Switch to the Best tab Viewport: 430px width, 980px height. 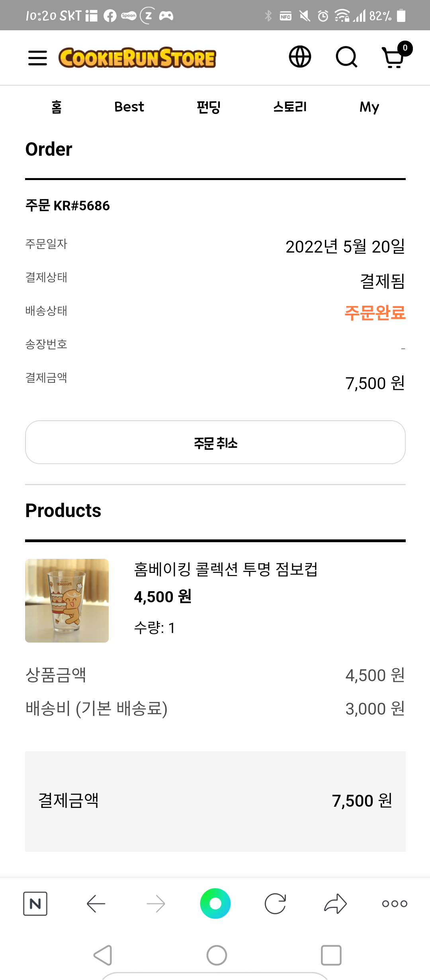(x=129, y=107)
